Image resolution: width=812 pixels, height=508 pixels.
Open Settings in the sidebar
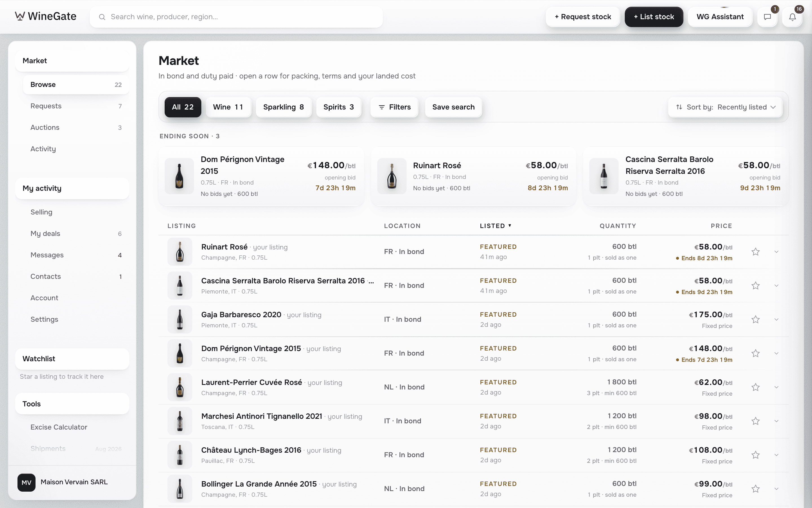(x=76, y=319)
